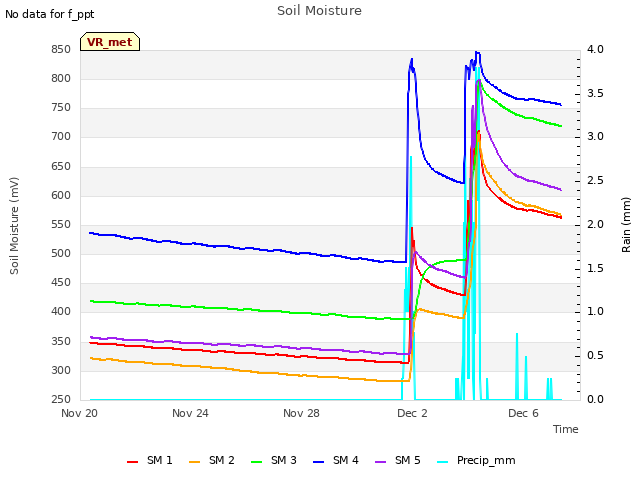Toggle the SM 5 legend entry
Screen dimensions: 640x480
click(x=398, y=460)
